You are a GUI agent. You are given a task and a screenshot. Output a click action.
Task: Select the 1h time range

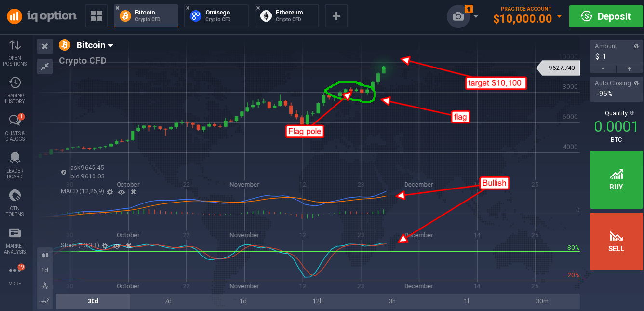(468, 301)
